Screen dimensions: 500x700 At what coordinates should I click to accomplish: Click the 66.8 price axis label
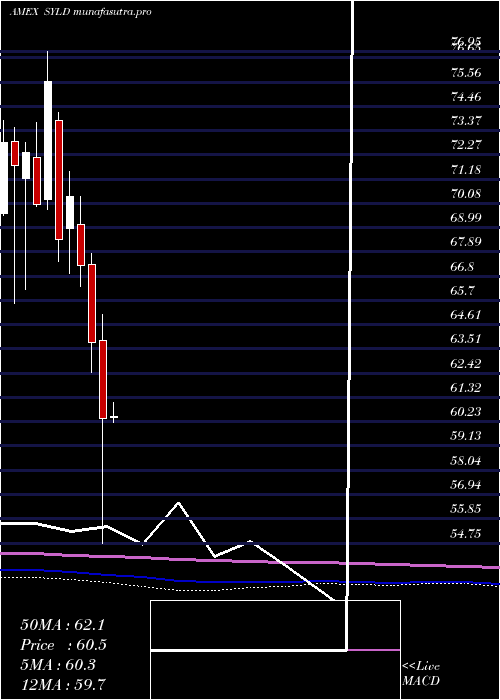(x=462, y=267)
